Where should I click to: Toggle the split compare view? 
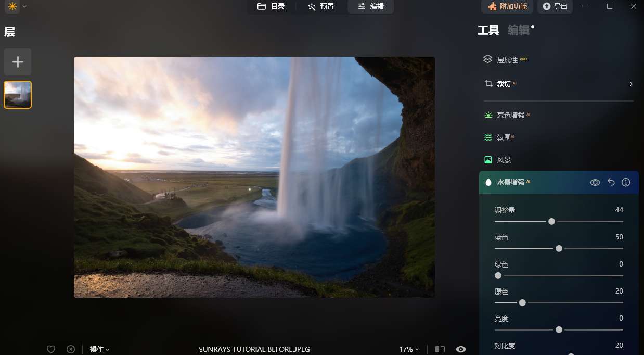coord(440,349)
